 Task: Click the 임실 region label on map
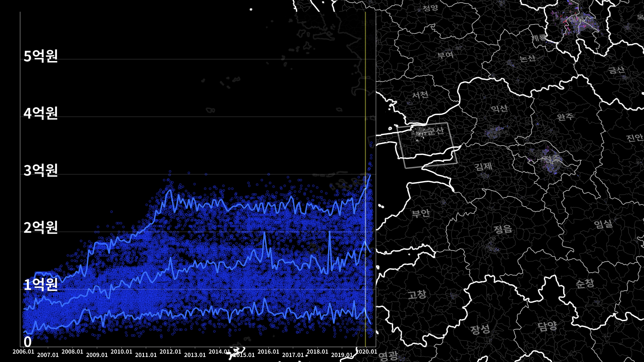(x=603, y=224)
